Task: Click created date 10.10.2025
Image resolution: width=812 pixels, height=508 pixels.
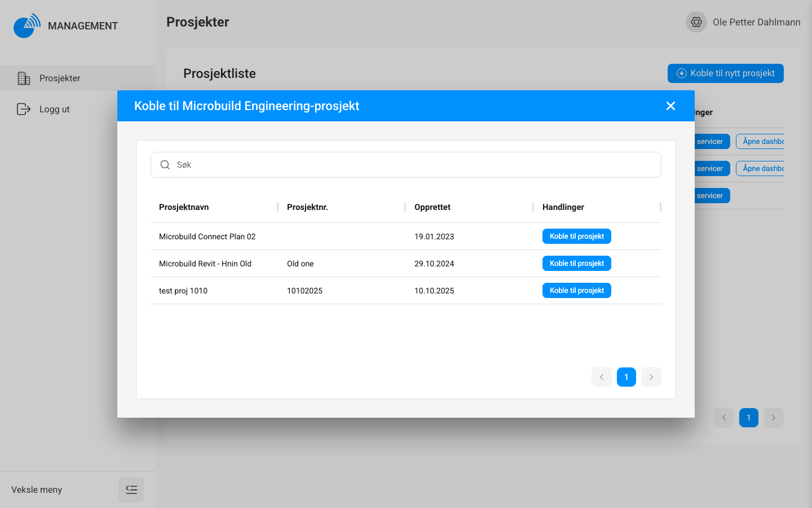Action: [434, 291]
